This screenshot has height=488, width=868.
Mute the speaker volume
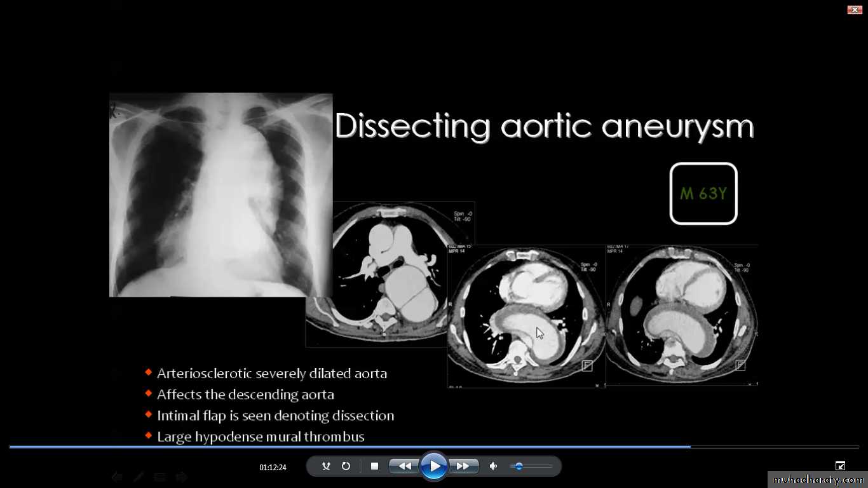click(493, 466)
